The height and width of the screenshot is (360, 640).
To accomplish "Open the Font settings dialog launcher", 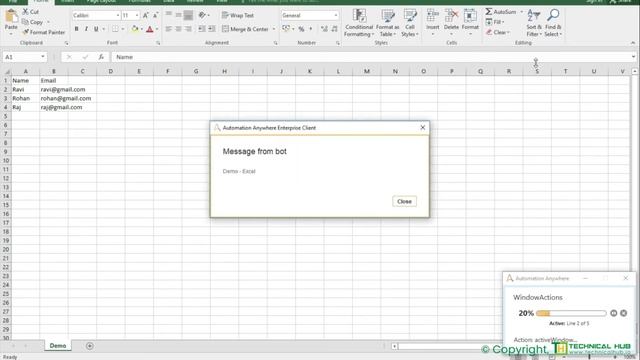I will (158, 43).
